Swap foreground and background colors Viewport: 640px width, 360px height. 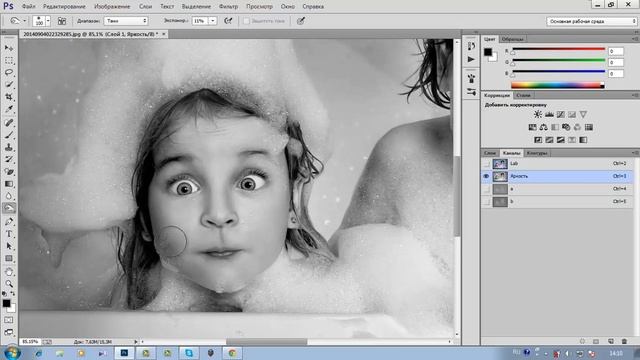(13, 293)
